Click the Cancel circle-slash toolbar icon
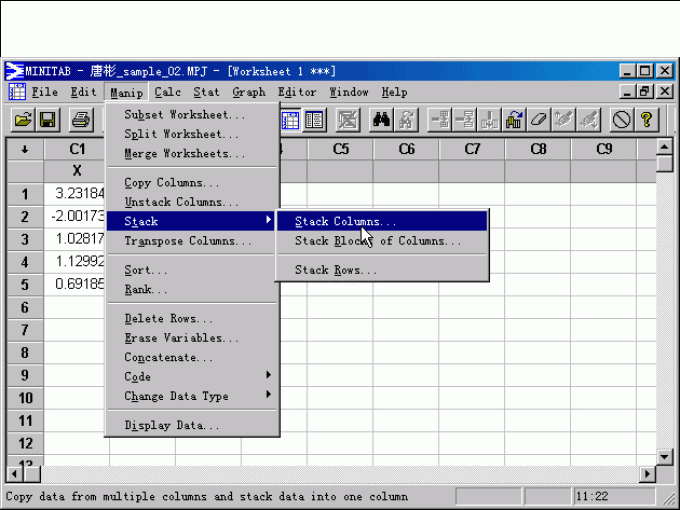Viewport: 680px width, 510px height. coord(621,120)
